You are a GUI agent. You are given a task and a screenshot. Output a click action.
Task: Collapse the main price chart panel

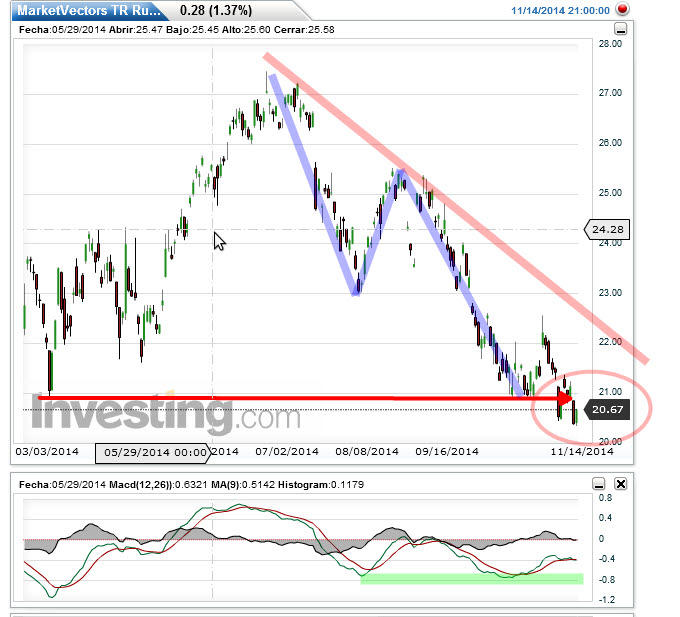click(618, 29)
